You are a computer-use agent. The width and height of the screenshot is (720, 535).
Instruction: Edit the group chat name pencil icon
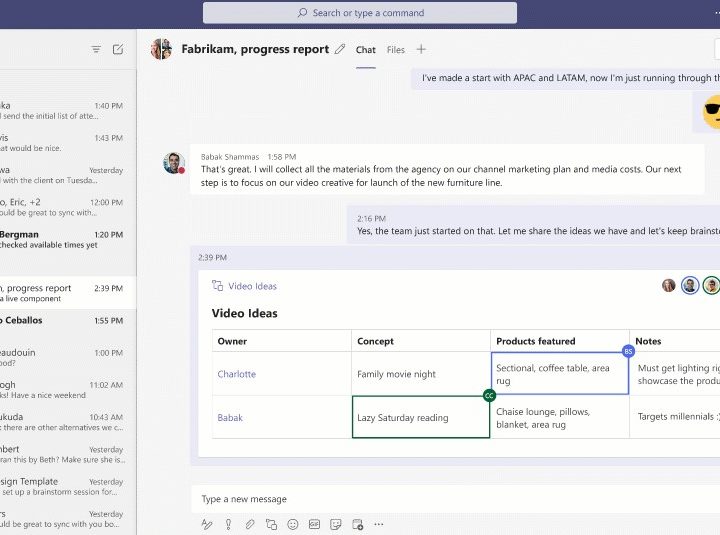pos(340,49)
